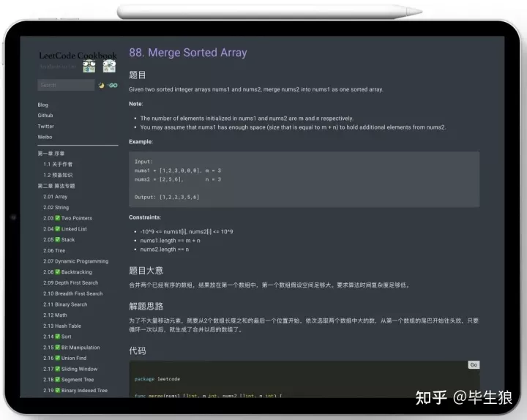Viewport: 527px width, 420px height.
Task: Click the 解题思路 section heading
Action: (x=146, y=306)
